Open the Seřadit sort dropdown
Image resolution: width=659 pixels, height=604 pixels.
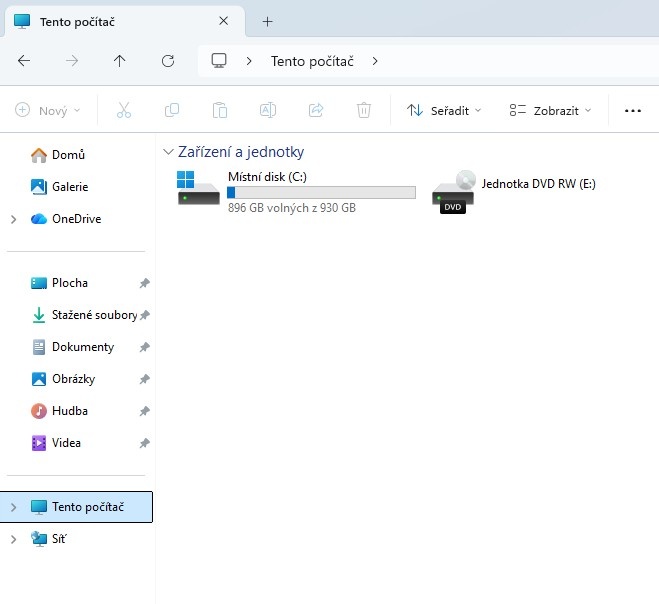tap(444, 111)
